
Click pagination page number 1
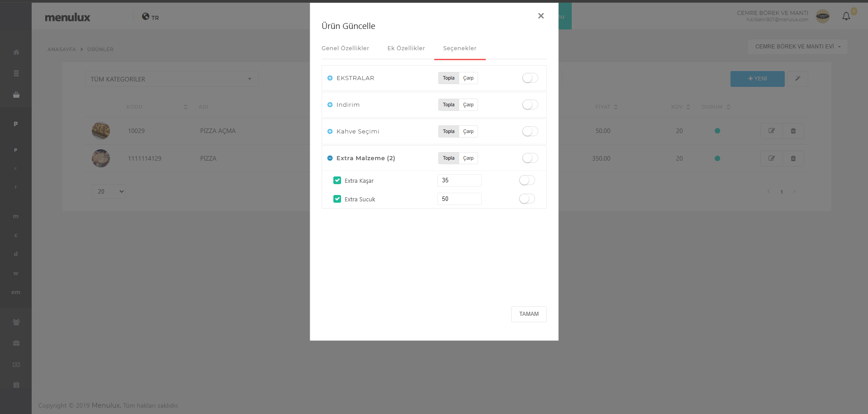coord(782,192)
